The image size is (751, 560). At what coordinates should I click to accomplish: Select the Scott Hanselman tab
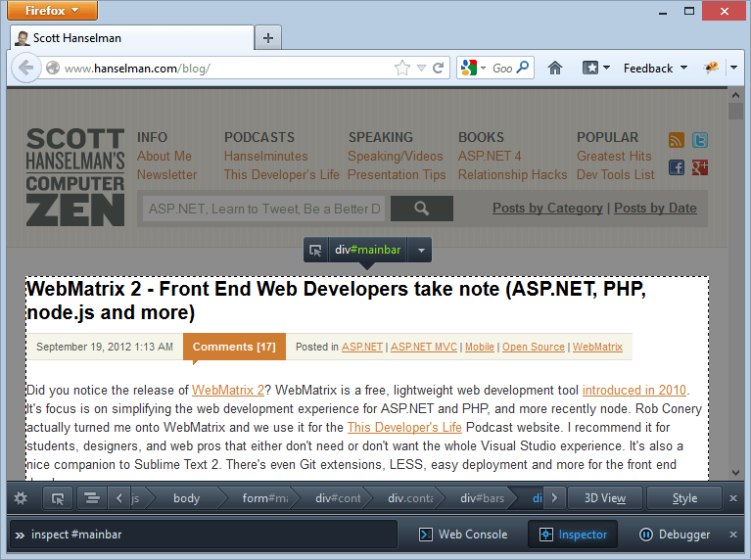(x=132, y=38)
